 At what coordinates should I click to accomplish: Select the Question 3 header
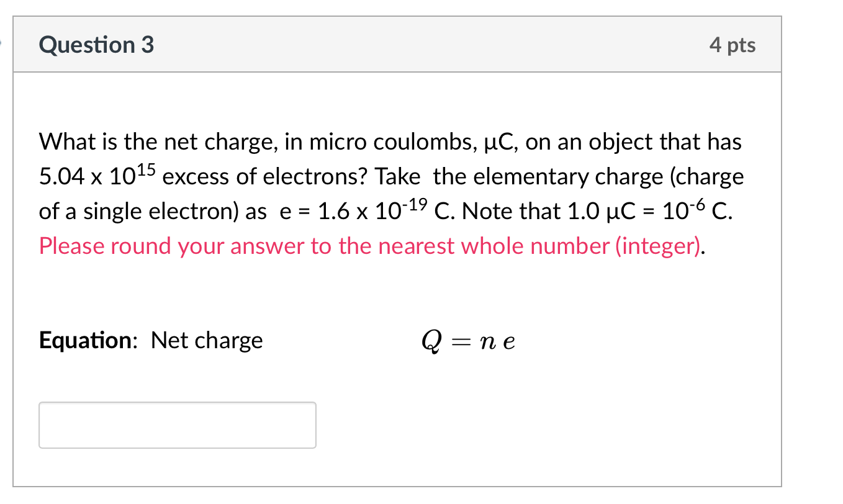[96, 44]
